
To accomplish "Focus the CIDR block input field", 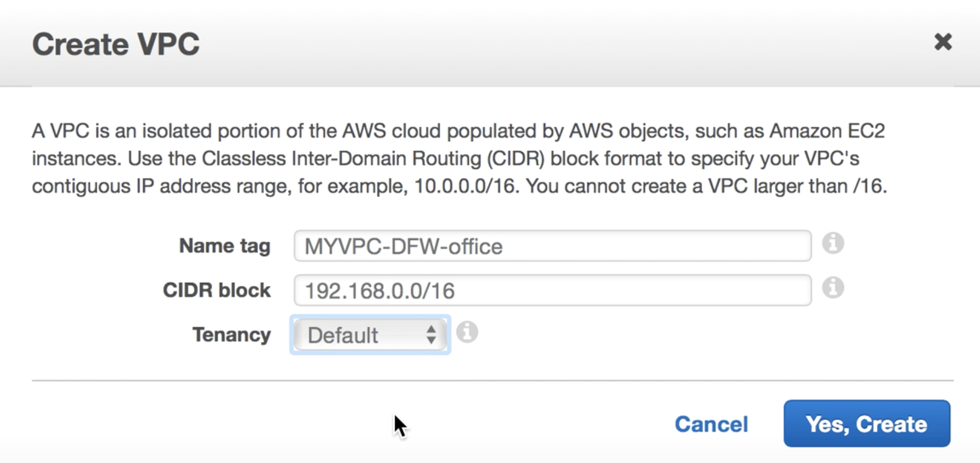I will [552, 290].
